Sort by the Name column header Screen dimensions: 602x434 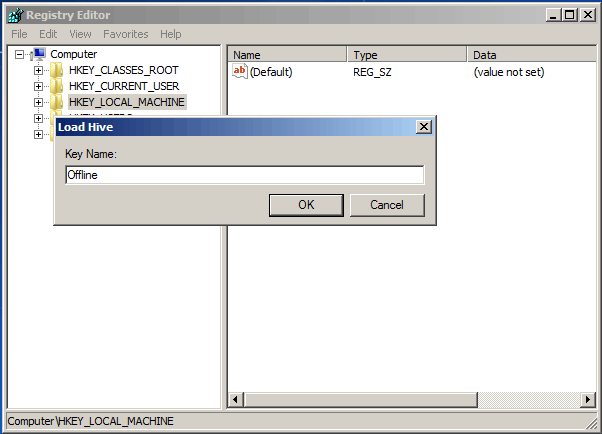287,55
